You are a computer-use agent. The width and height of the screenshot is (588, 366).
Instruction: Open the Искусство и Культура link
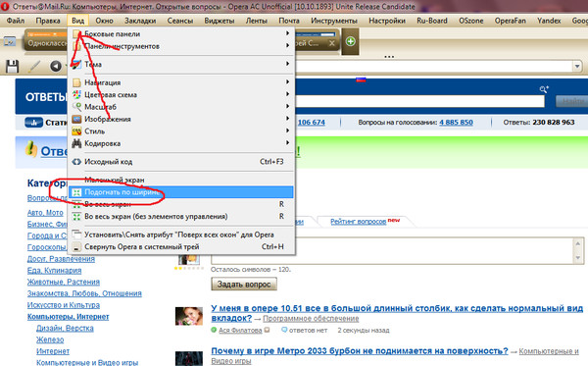click(x=64, y=305)
